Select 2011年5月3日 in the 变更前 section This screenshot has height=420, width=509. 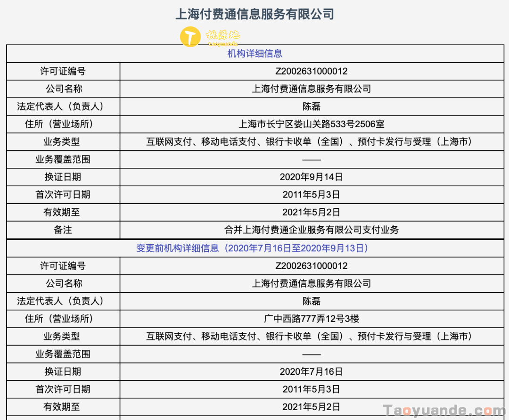click(312, 389)
